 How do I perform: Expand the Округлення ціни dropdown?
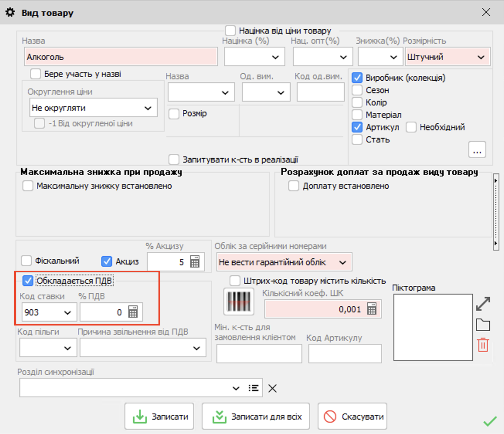pyautogui.click(x=148, y=108)
